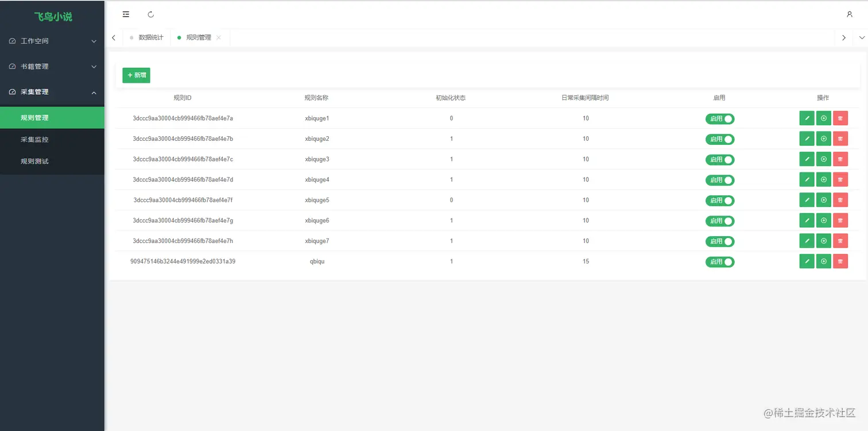Click the 日常采集间隔时间 column header

[x=585, y=98]
